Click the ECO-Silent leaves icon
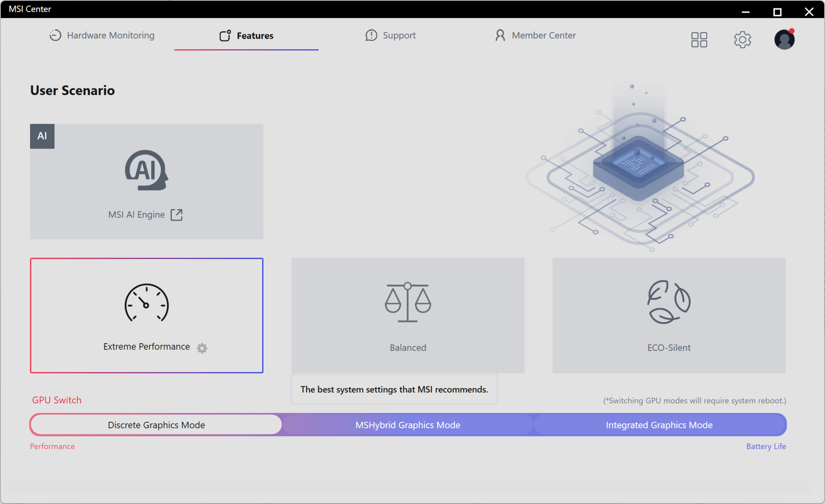825x504 pixels. pos(669,302)
